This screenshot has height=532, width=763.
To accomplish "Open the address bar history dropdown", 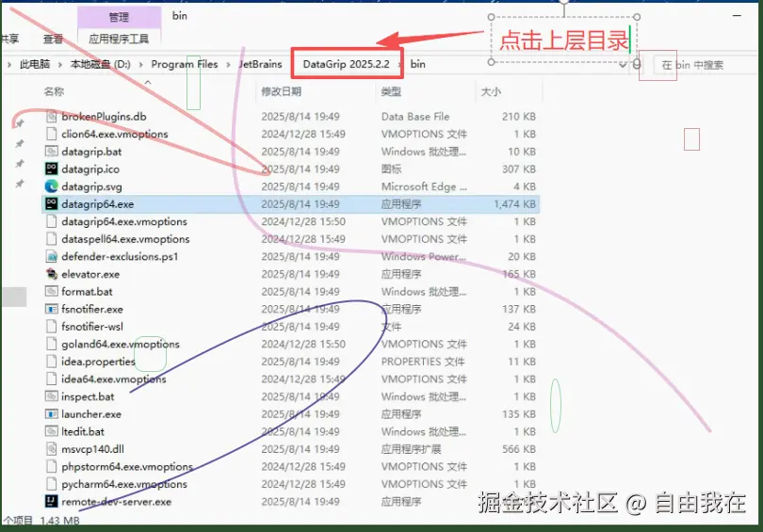I will click(623, 65).
